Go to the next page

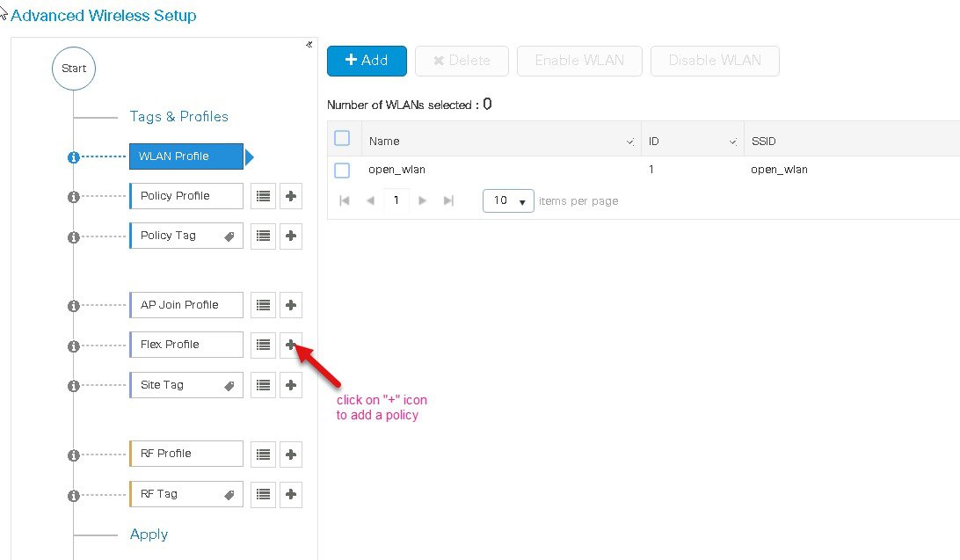423,200
